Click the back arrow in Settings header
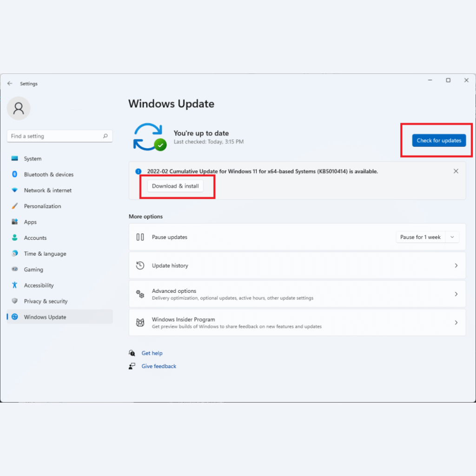The height and width of the screenshot is (476, 476). point(10,84)
